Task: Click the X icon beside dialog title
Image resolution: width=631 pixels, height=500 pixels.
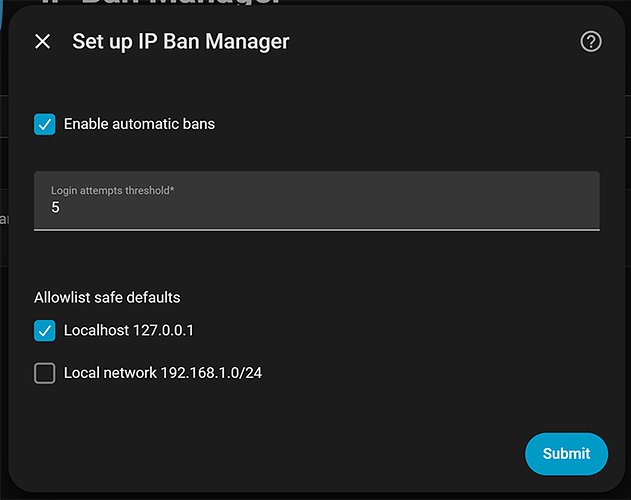Action: point(43,41)
